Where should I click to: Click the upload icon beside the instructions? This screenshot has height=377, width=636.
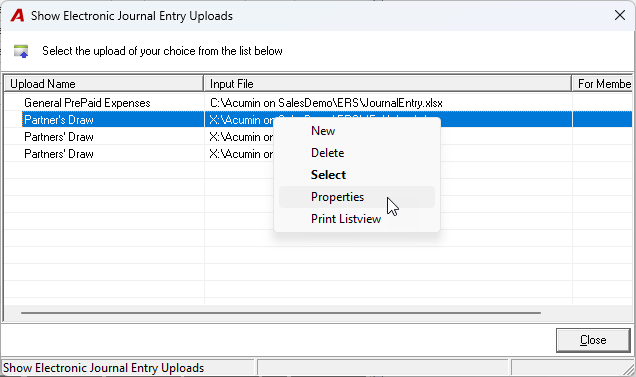coord(21,51)
